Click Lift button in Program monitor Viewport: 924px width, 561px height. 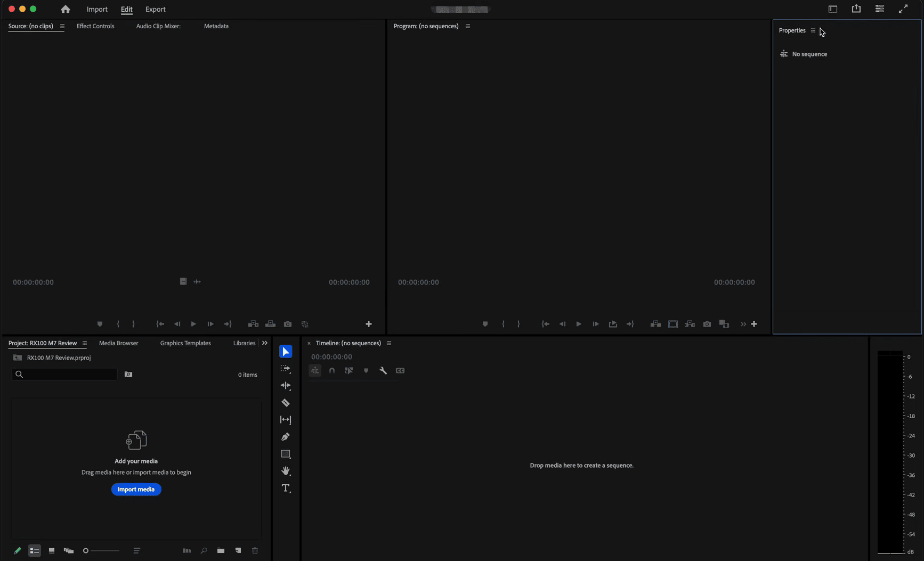[x=656, y=324]
